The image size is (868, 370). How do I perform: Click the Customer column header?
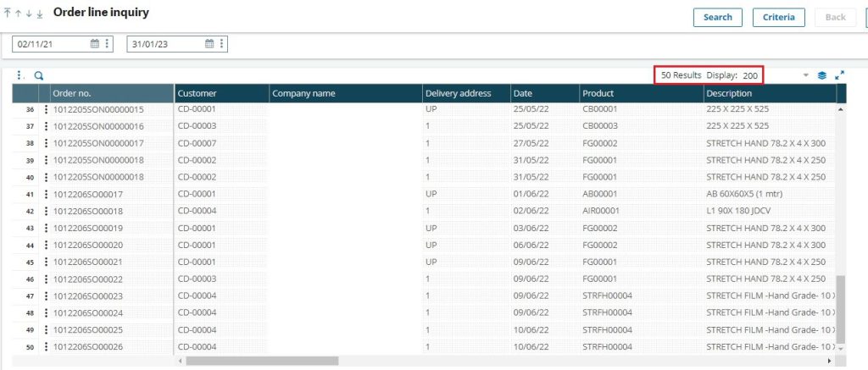coord(222,93)
